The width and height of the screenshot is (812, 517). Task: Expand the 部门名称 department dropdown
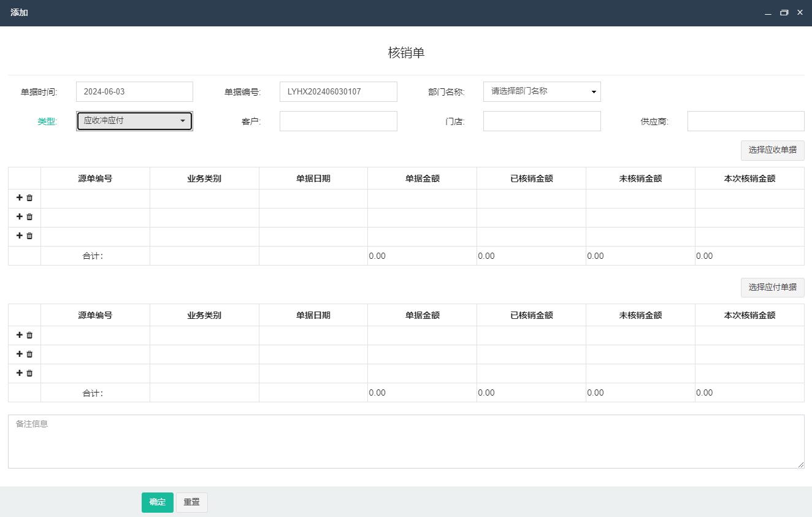(542, 91)
